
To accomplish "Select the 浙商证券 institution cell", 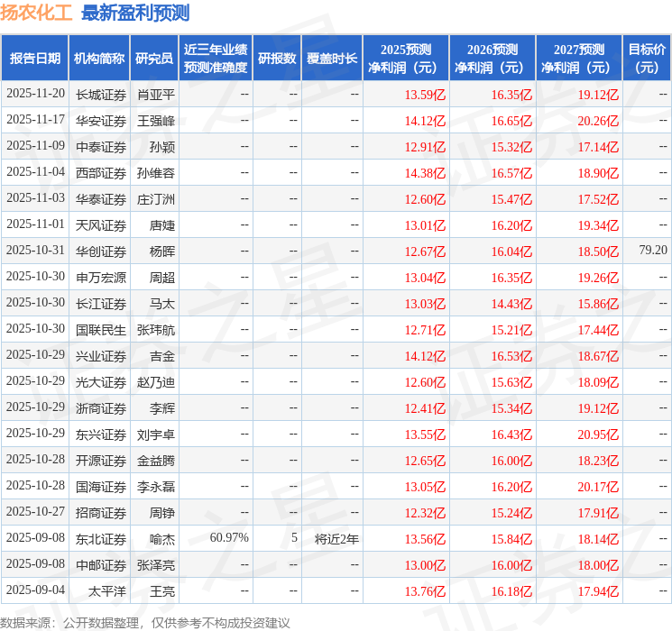I will (x=101, y=408).
